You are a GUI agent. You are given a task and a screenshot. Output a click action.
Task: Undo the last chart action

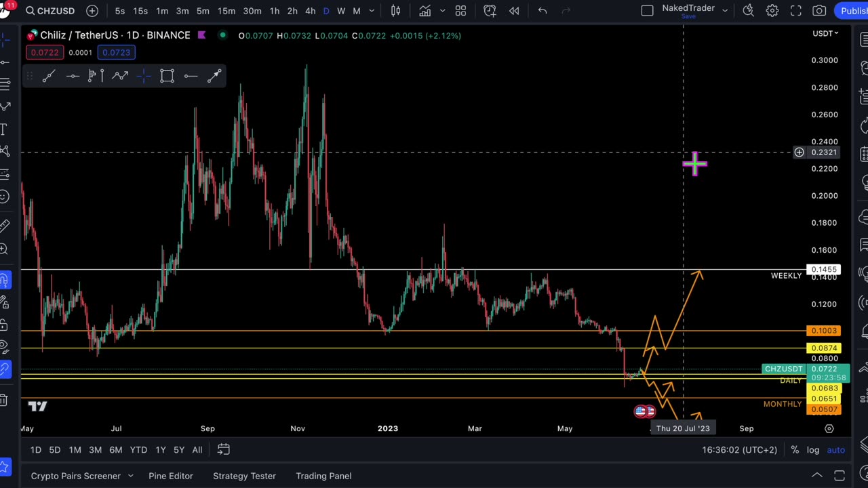pyautogui.click(x=542, y=11)
